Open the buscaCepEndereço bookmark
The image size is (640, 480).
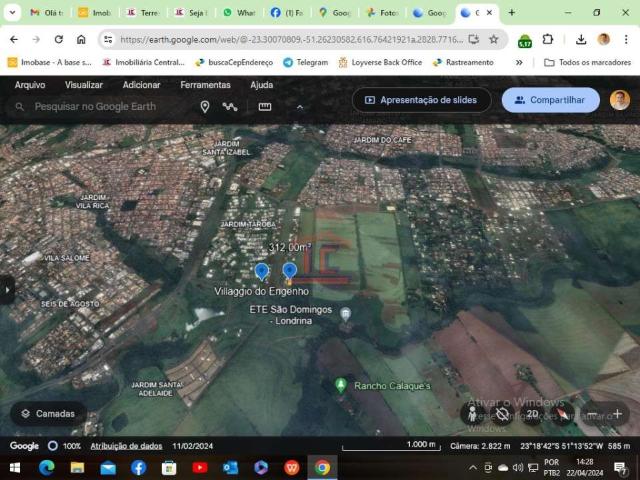click(x=234, y=62)
